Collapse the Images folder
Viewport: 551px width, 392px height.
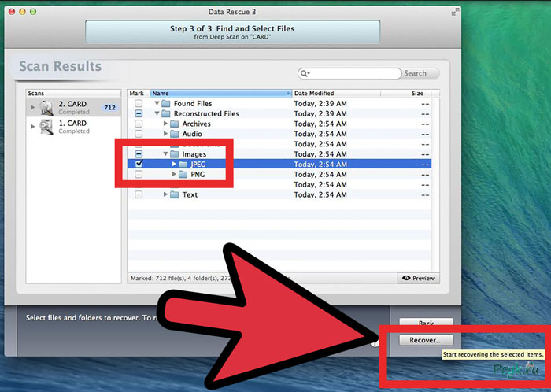pyautogui.click(x=165, y=153)
